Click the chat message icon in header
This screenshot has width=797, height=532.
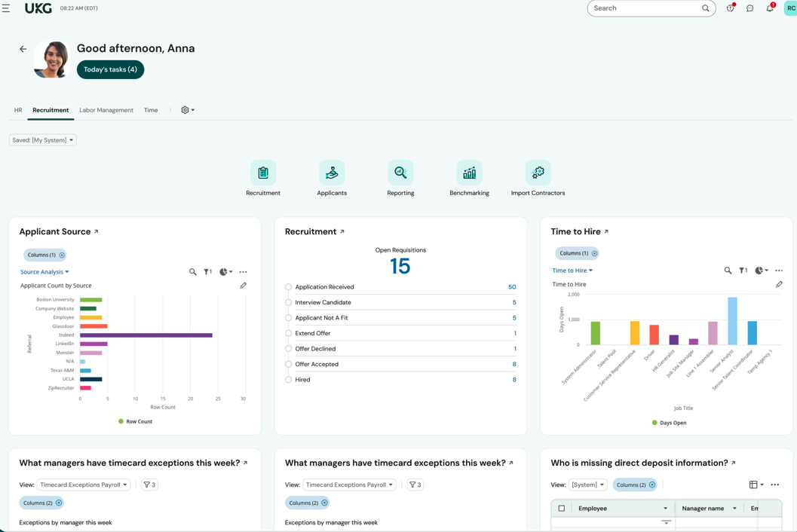click(x=749, y=8)
